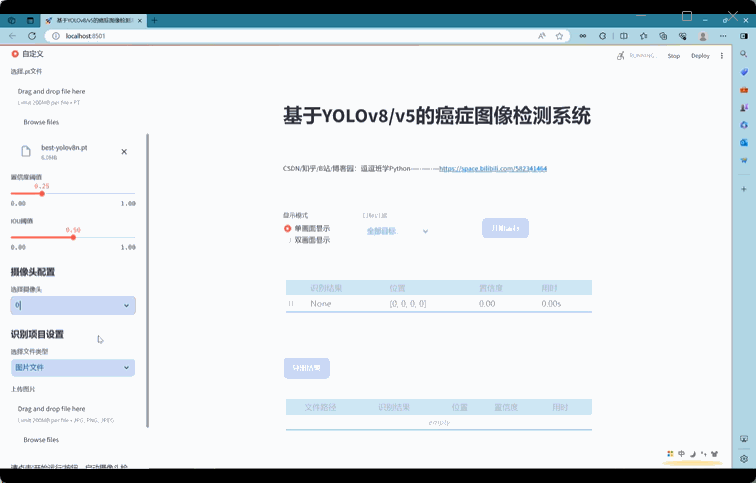Click the 导出结果 export button
This screenshot has height=483, width=756.
click(x=307, y=368)
